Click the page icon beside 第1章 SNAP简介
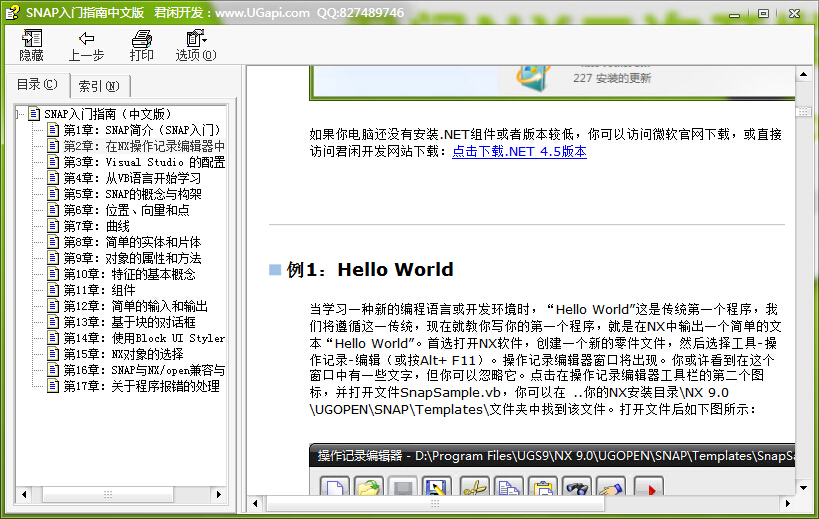Viewport: 819px width, 519px height. (x=53, y=130)
